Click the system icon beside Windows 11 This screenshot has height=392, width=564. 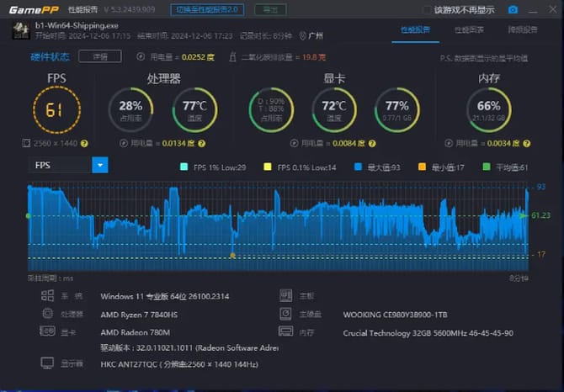point(47,296)
